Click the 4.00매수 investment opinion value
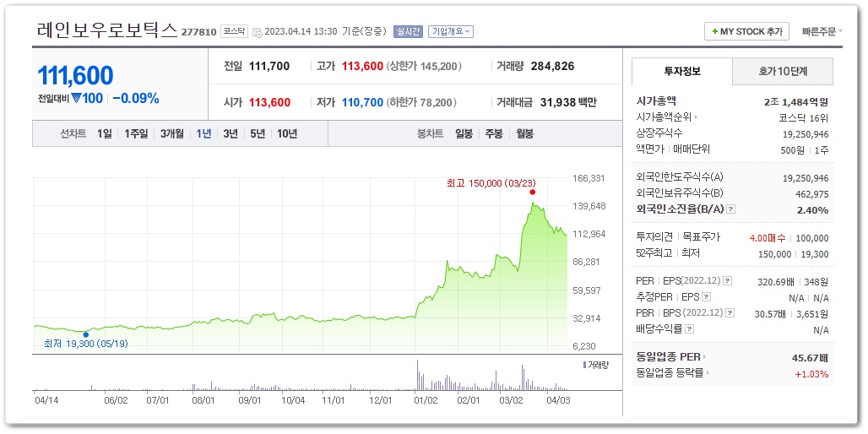The image size is (868, 434). (x=768, y=237)
